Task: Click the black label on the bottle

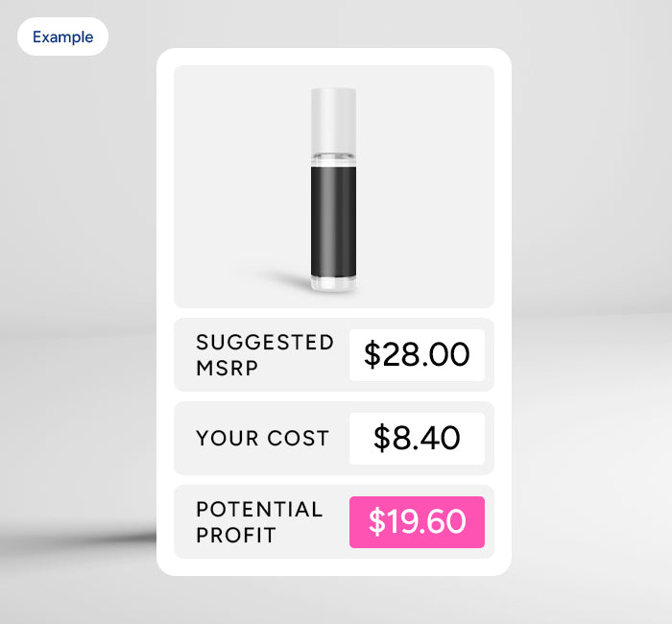Action: pyautogui.click(x=334, y=219)
